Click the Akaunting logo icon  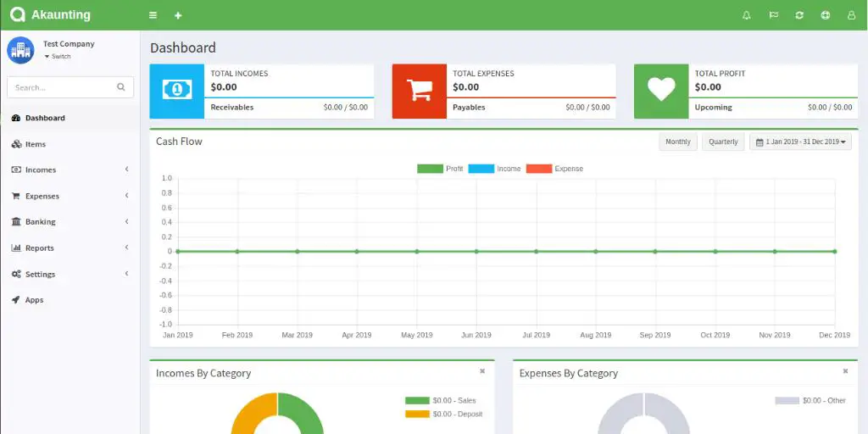click(x=18, y=15)
